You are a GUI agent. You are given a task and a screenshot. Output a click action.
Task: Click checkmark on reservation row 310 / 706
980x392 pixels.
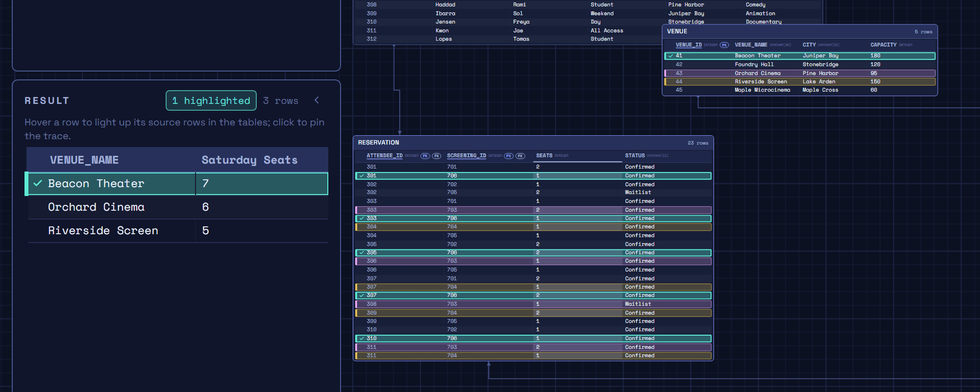(362, 339)
